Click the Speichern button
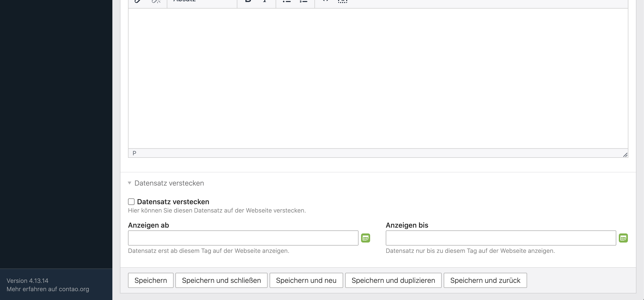The width and height of the screenshot is (644, 300). coord(151,280)
